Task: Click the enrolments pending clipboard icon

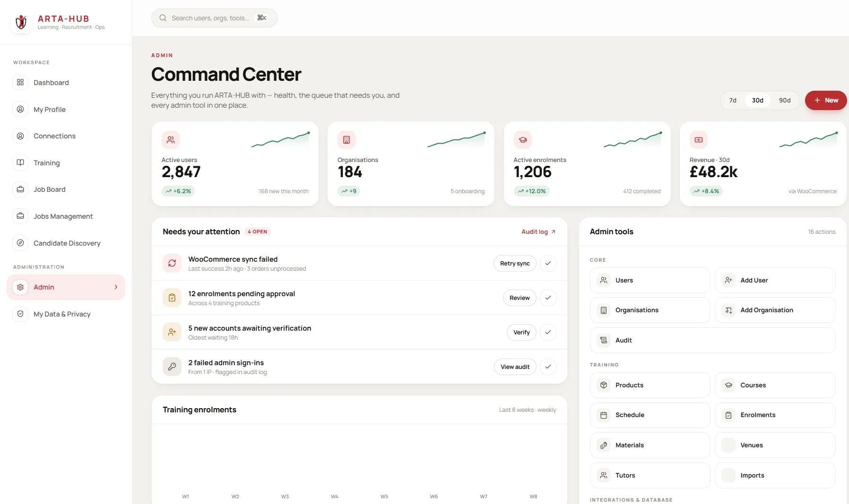Action: [172, 298]
